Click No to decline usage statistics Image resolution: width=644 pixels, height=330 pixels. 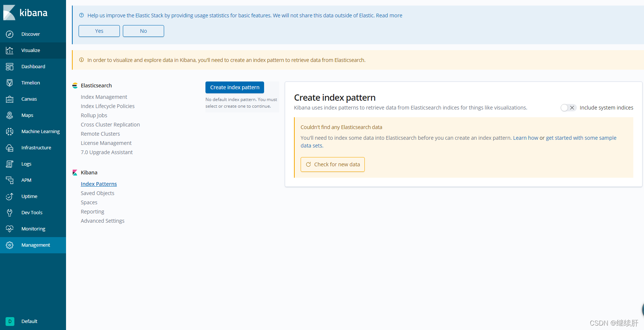coord(143,31)
